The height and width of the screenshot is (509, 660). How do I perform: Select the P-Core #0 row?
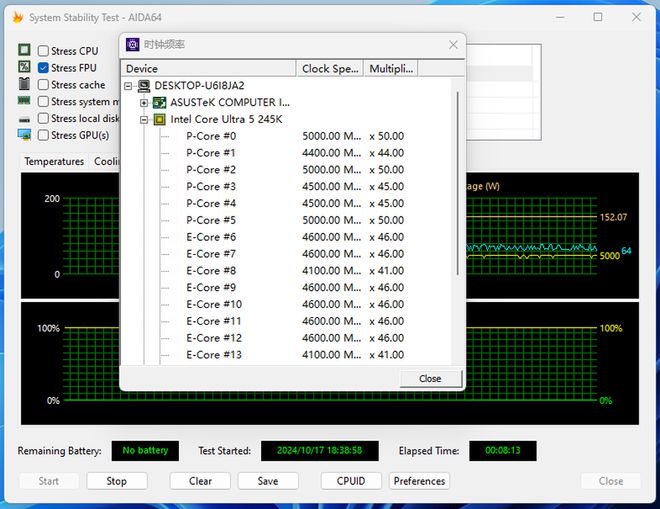(x=286, y=136)
